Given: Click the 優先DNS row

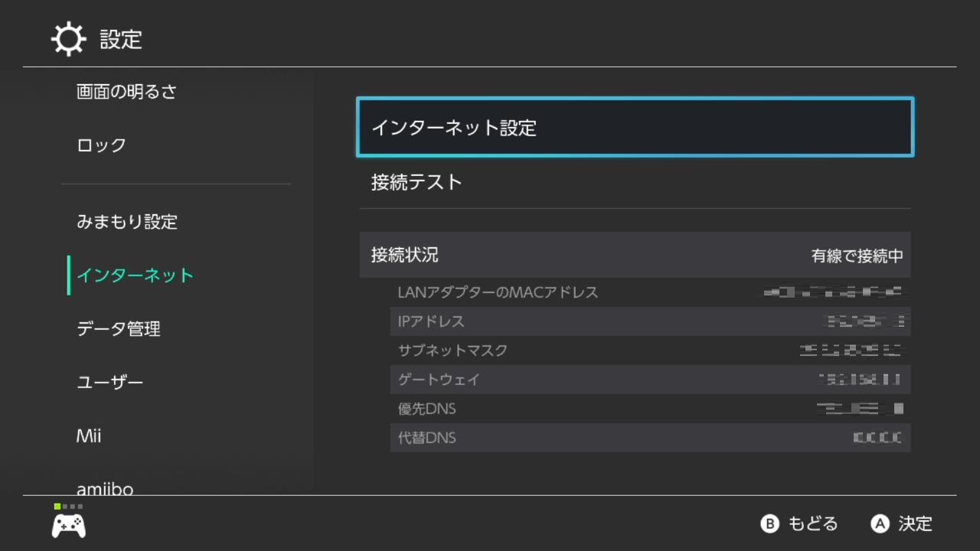Looking at the screenshot, I should [x=650, y=409].
